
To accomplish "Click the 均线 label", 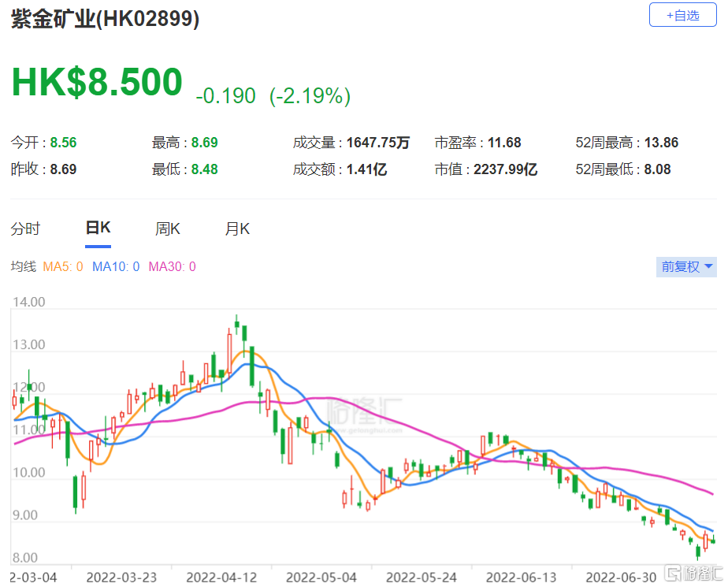I will [23, 266].
